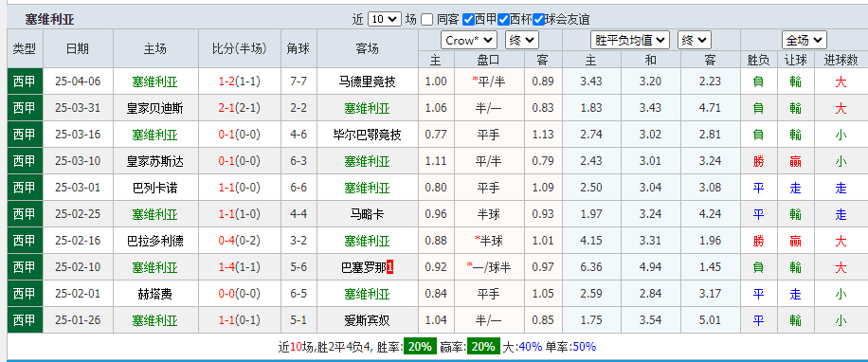Click the 0-4(0-2) score on 25-02-16
Viewport: 868px width, 362px height.
[239, 241]
